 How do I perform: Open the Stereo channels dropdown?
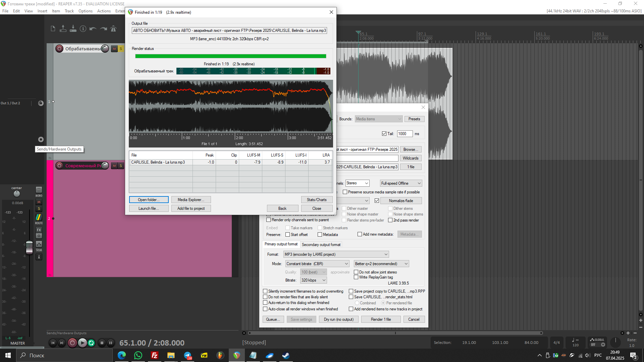(358, 183)
